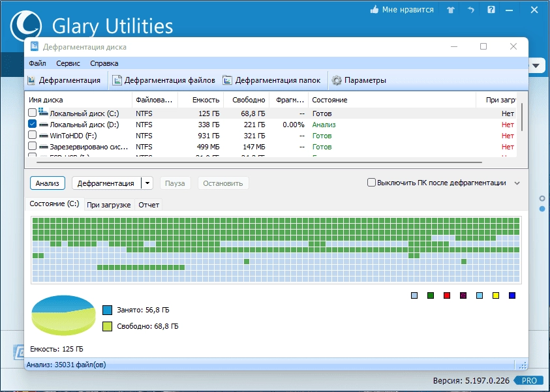The height and width of the screenshot is (392, 550).
Task: Click the drive icon of Локальный диск (D:)
Action: pyautogui.click(x=43, y=125)
